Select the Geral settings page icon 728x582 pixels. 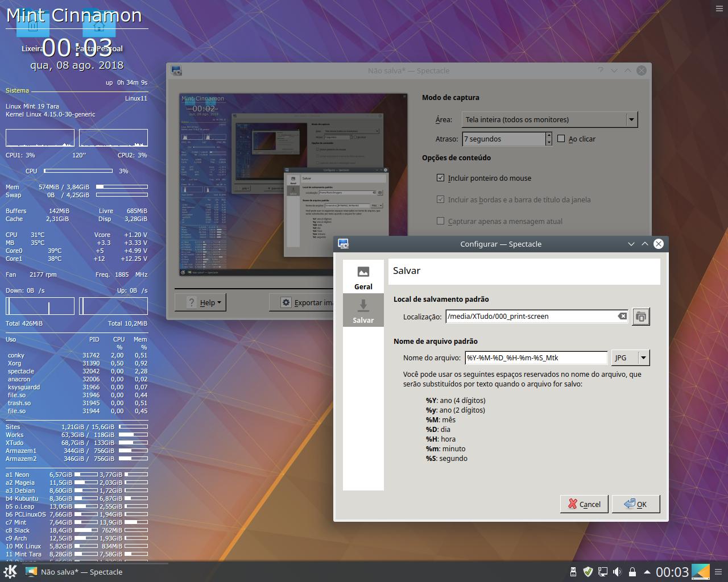tap(363, 276)
